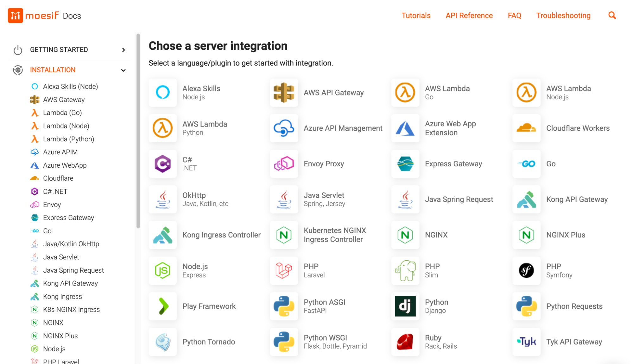Screen dimensions: 633x364
Task: Select the Cloudflare Workers card icon
Action: click(526, 128)
